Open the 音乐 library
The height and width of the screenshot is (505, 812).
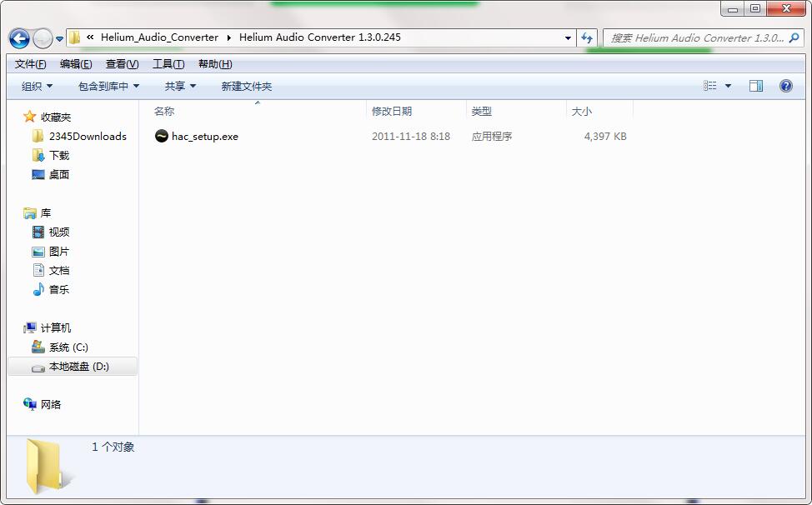(59, 290)
